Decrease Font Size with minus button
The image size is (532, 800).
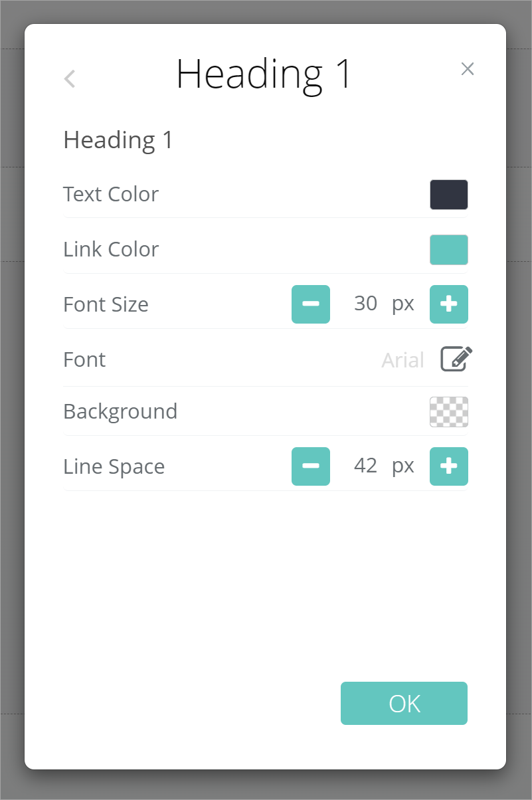[x=311, y=304]
